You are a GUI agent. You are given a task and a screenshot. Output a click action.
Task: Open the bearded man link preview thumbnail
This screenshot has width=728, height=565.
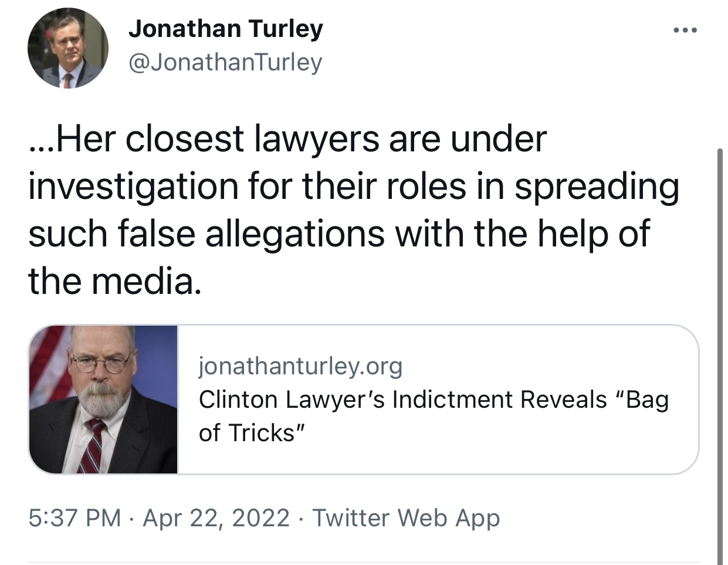(104, 399)
